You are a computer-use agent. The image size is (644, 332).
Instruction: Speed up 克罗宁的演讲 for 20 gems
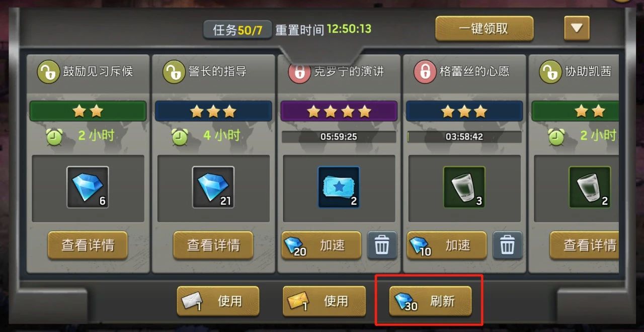pyautogui.click(x=321, y=245)
